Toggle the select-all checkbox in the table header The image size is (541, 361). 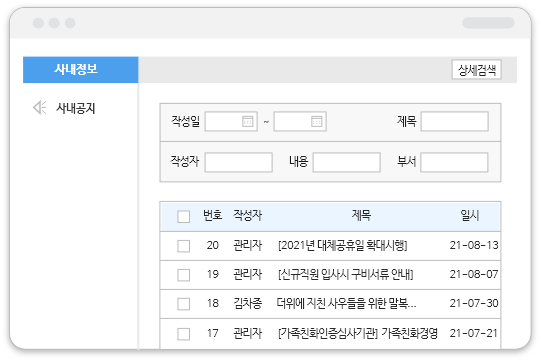point(184,217)
